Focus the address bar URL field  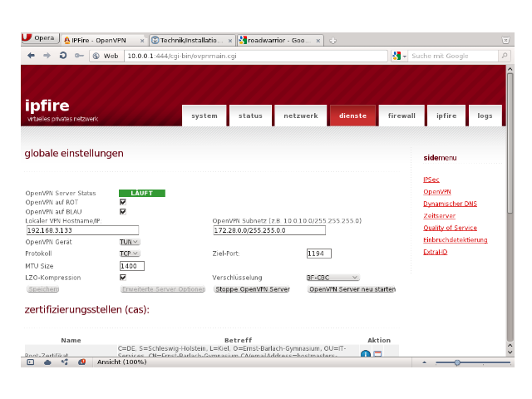pos(256,56)
